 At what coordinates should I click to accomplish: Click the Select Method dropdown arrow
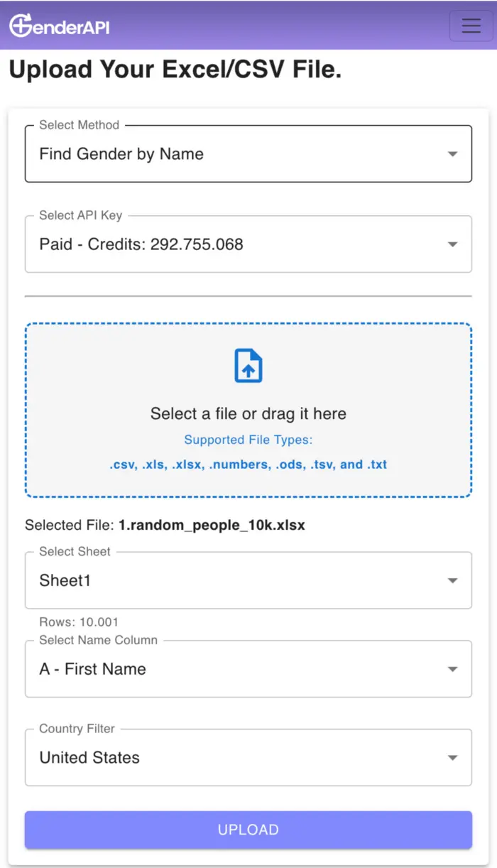coord(452,154)
